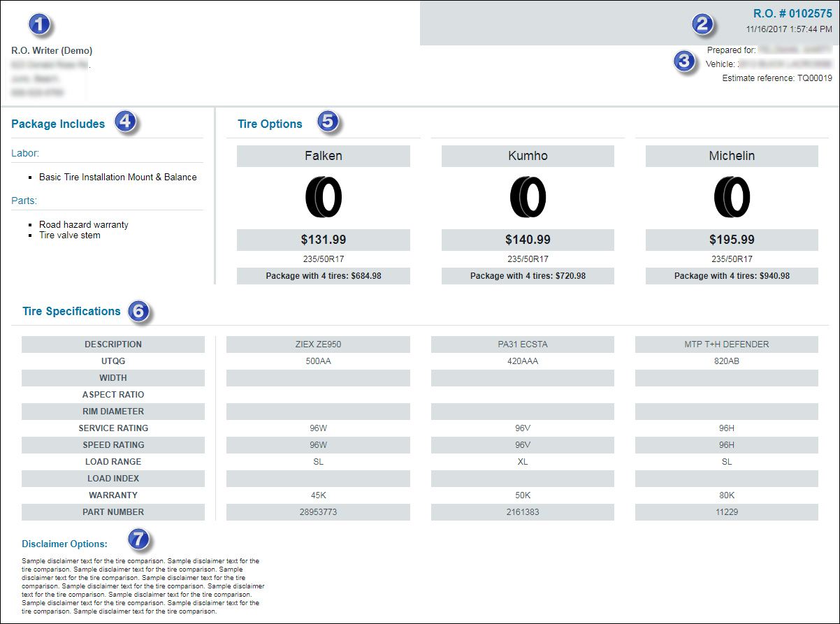Click the Michelin tire image
The image size is (840, 624).
click(732, 196)
